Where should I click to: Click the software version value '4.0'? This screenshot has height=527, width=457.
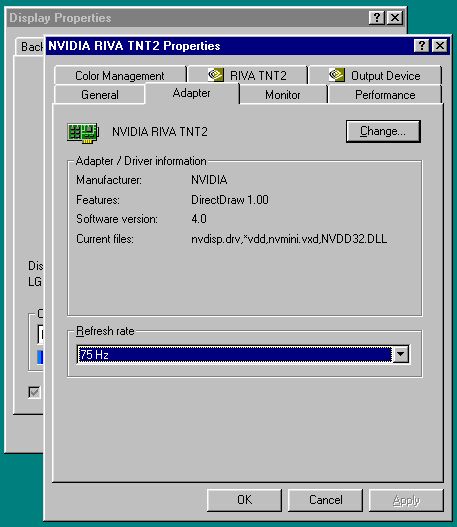pos(199,219)
